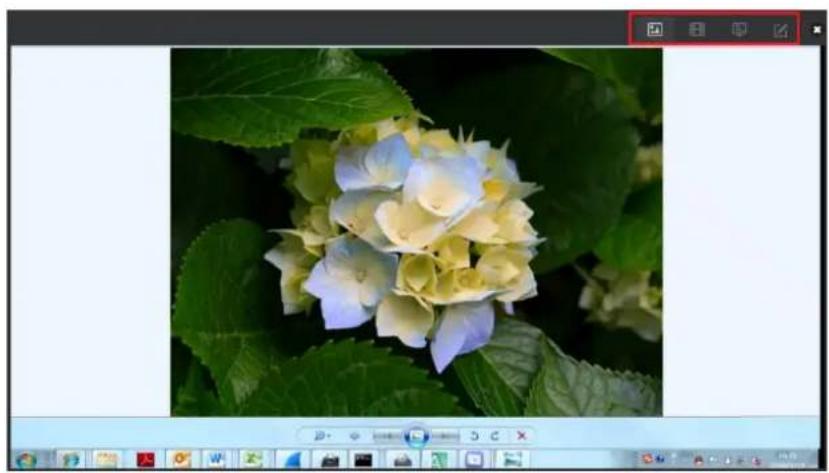Rotate the photo counterclockwise

click(x=474, y=435)
